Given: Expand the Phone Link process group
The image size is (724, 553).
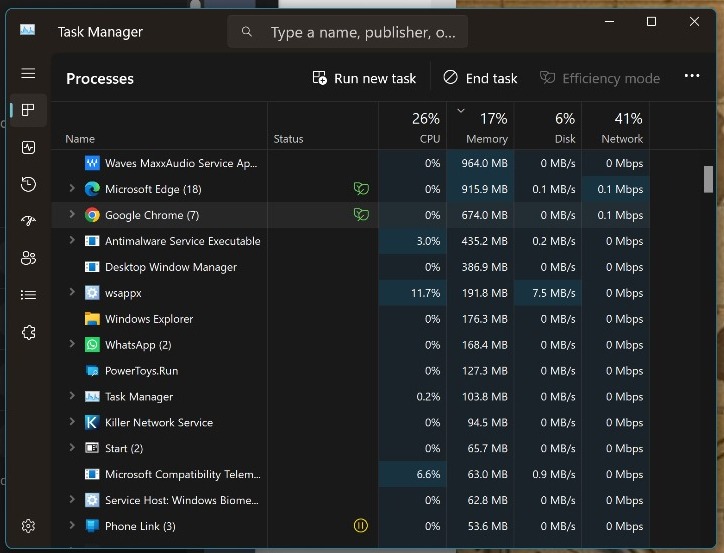Looking at the screenshot, I should (72, 526).
